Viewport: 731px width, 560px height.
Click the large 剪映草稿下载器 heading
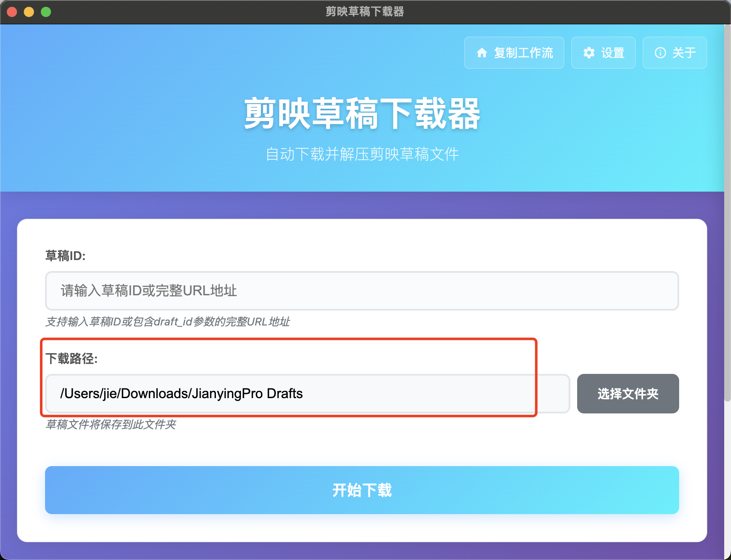coord(362,113)
